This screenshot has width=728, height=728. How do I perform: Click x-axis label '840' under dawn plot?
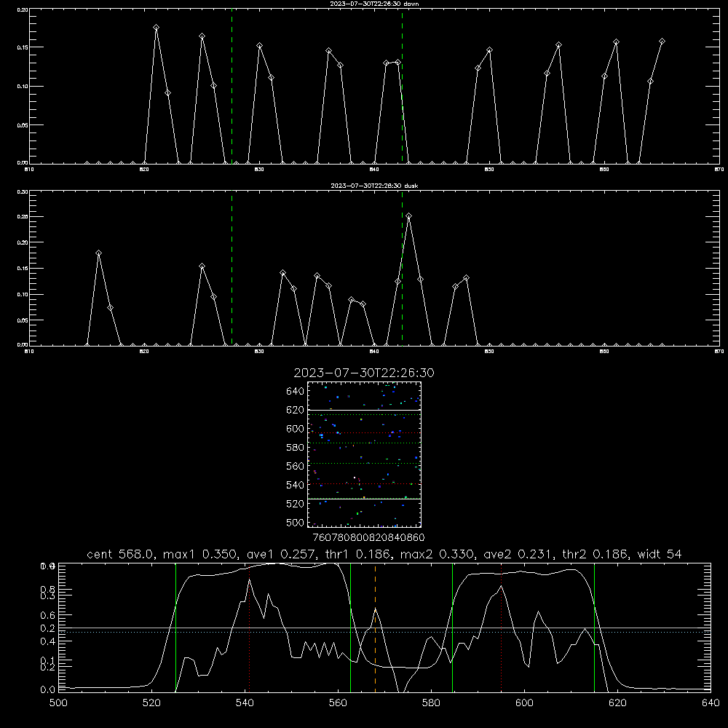374,170
